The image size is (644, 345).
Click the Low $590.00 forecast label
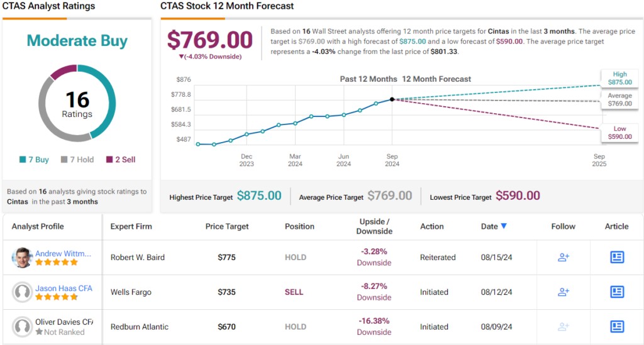(619, 133)
